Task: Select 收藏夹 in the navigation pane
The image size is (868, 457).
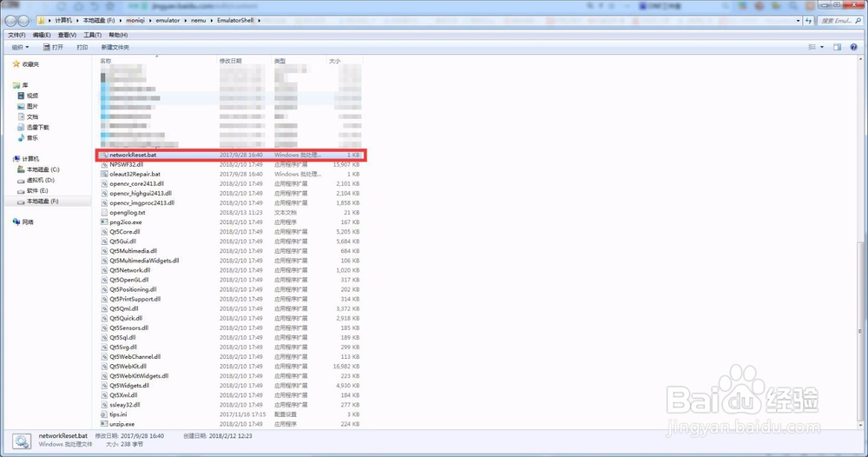Action: 25,64
